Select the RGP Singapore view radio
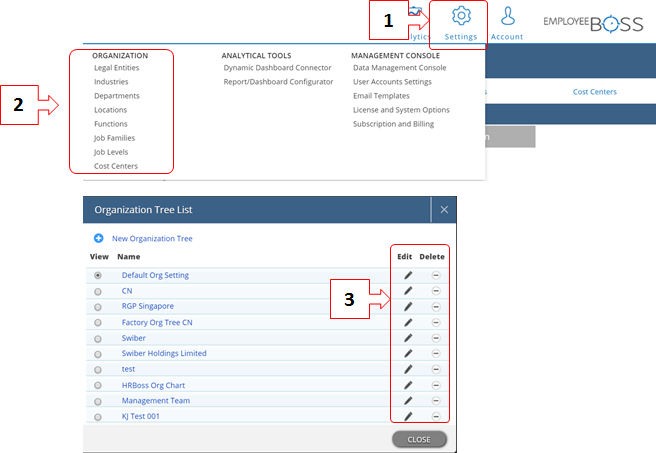 coord(98,307)
